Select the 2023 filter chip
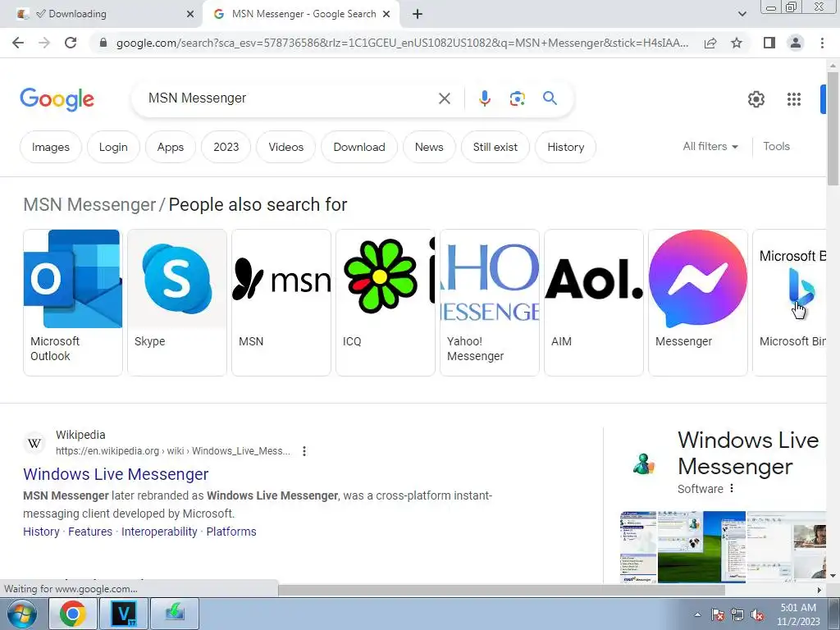840x630 pixels. 226,147
